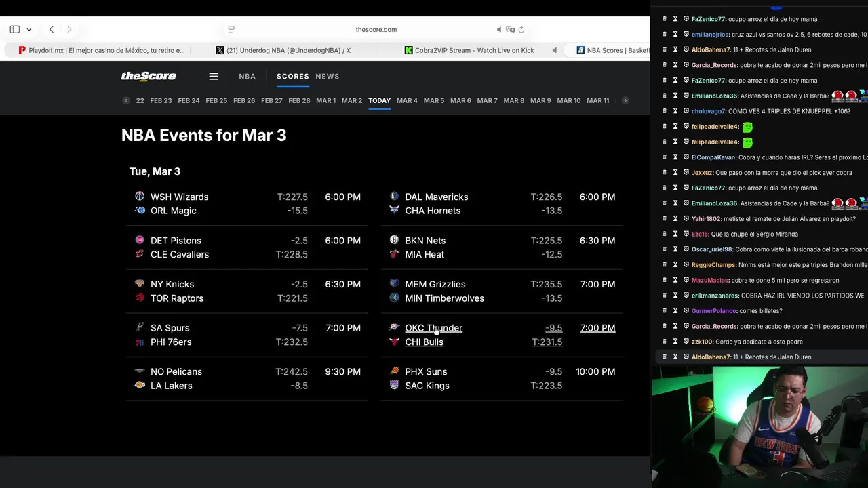Delete Oscar_uriel98 message via trash icon

(665, 249)
